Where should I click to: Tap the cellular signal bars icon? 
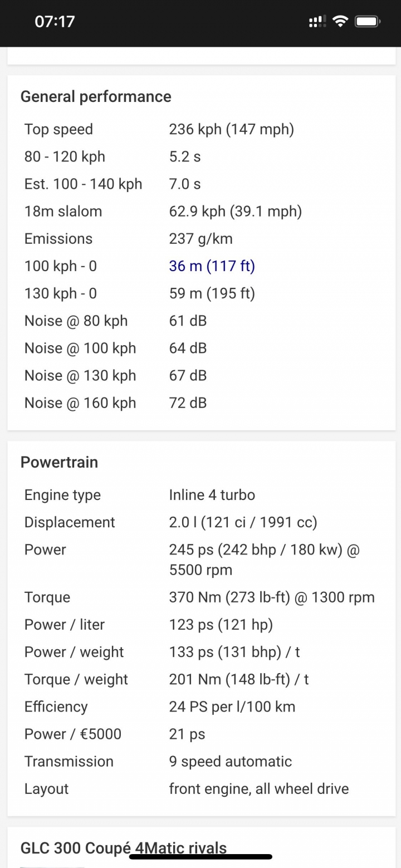[317, 22]
